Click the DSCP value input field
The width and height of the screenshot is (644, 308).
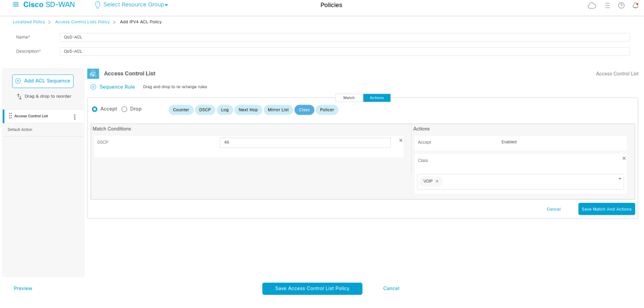[x=305, y=143]
